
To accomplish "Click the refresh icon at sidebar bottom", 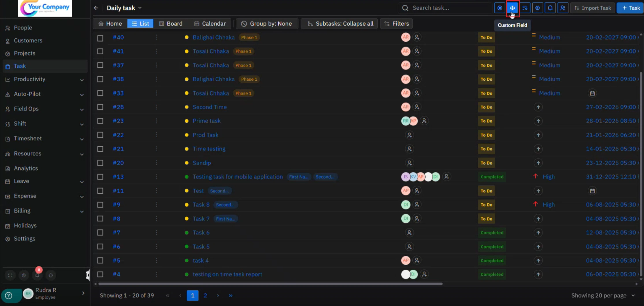I will click(51, 275).
